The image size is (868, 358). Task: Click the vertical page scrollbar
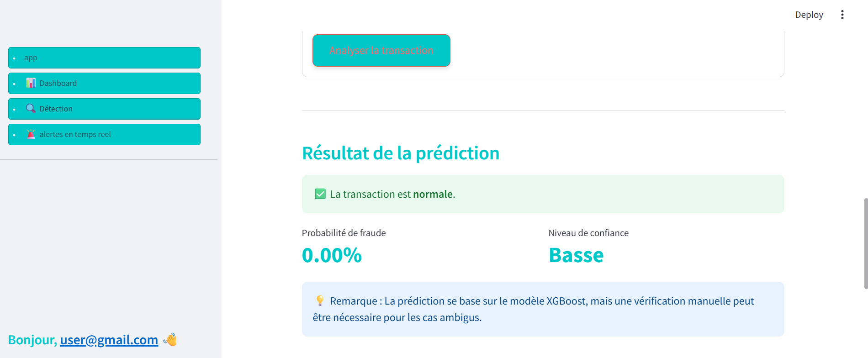866,243
